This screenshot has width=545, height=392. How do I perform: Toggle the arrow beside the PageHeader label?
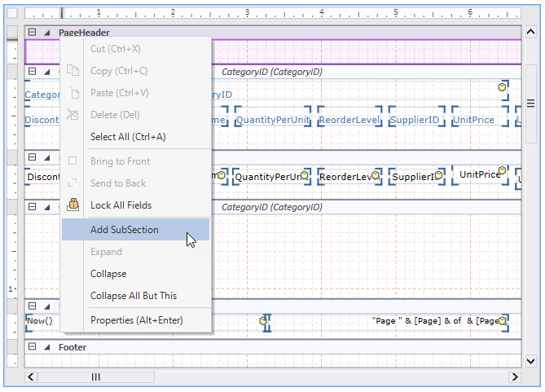[x=46, y=33]
